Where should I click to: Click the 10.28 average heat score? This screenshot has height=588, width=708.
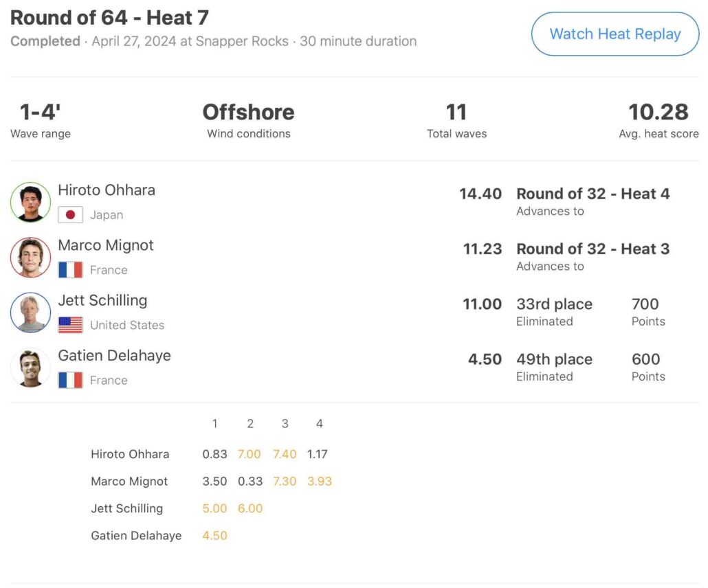[658, 112]
